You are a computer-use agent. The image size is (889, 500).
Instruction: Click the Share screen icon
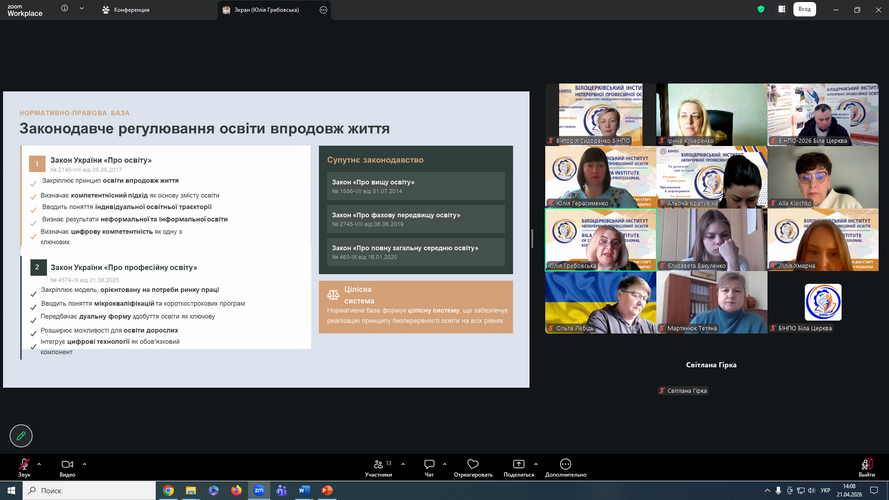(518, 464)
